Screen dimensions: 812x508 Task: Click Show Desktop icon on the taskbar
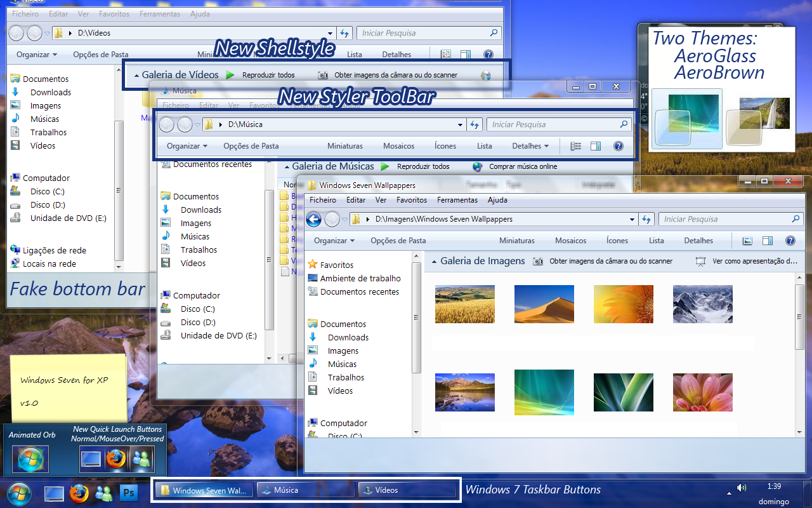click(x=54, y=493)
